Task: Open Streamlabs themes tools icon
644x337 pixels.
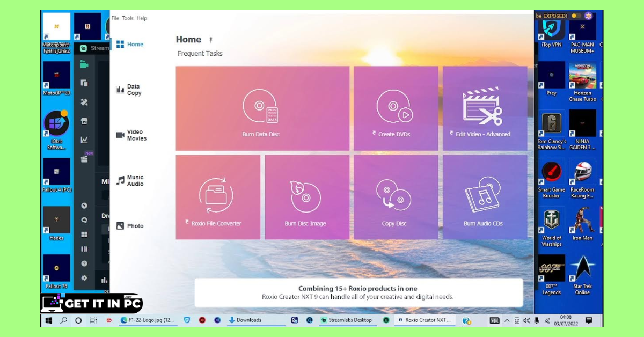Action: pyautogui.click(x=84, y=102)
